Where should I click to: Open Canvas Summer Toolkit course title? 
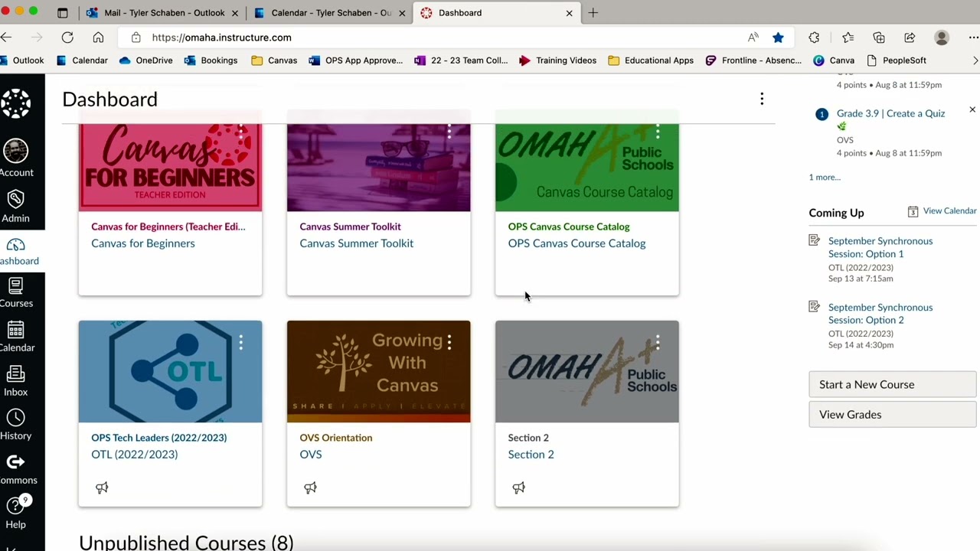click(350, 227)
